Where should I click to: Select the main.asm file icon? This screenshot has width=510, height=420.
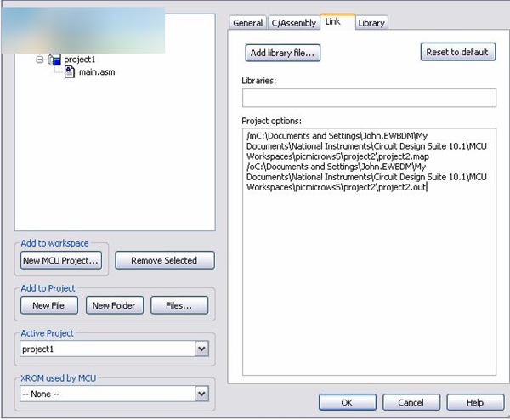[x=71, y=72]
